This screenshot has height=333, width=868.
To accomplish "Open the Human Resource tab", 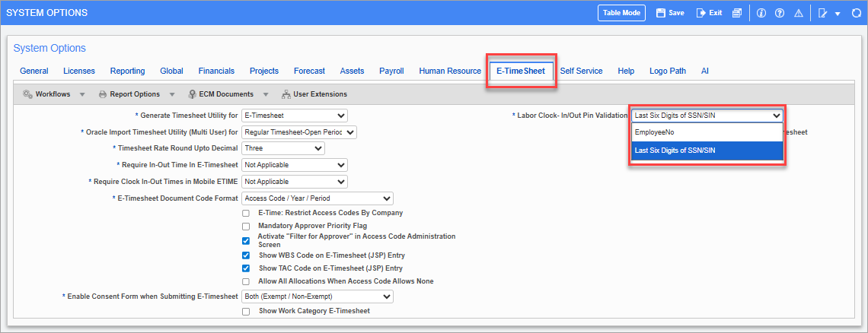I will pos(450,71).
